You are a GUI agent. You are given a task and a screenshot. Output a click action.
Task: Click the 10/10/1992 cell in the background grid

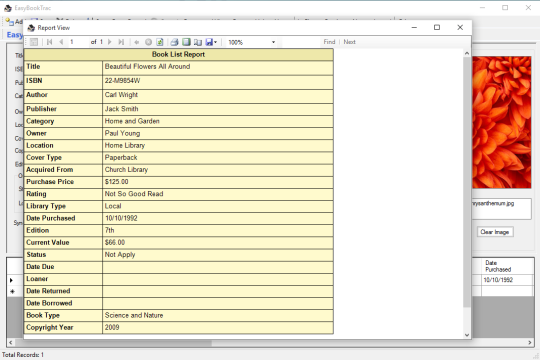point(508,280)
